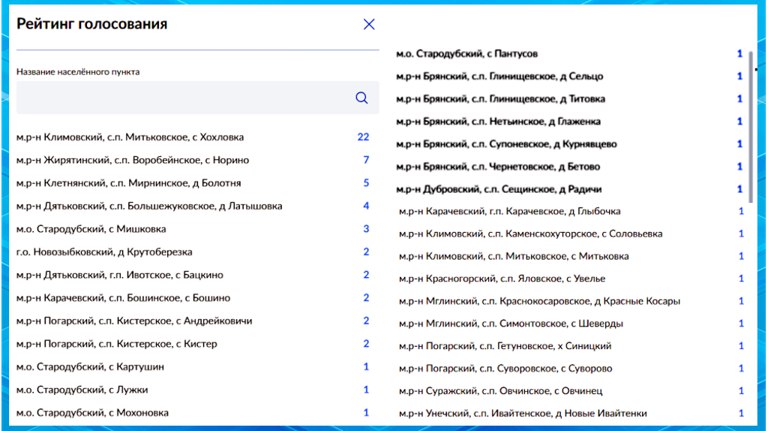Select row ending 'с Бошино'

coord(192,298)
